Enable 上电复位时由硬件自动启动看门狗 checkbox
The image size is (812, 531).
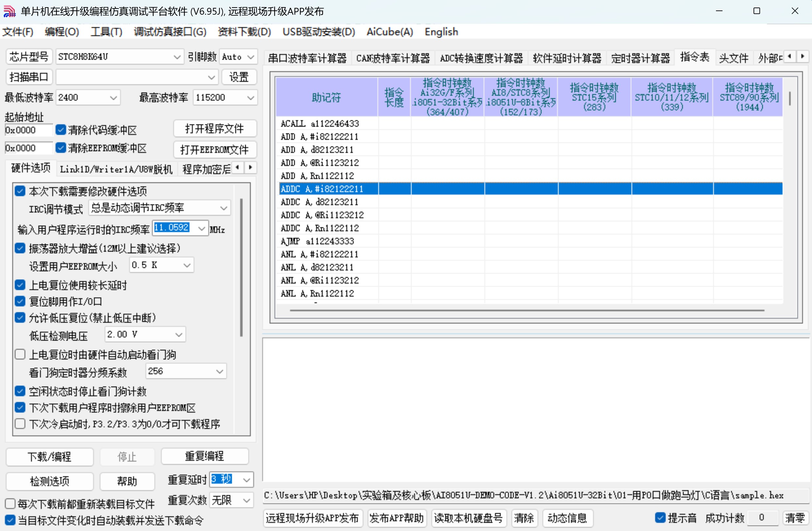click(20, 354)
